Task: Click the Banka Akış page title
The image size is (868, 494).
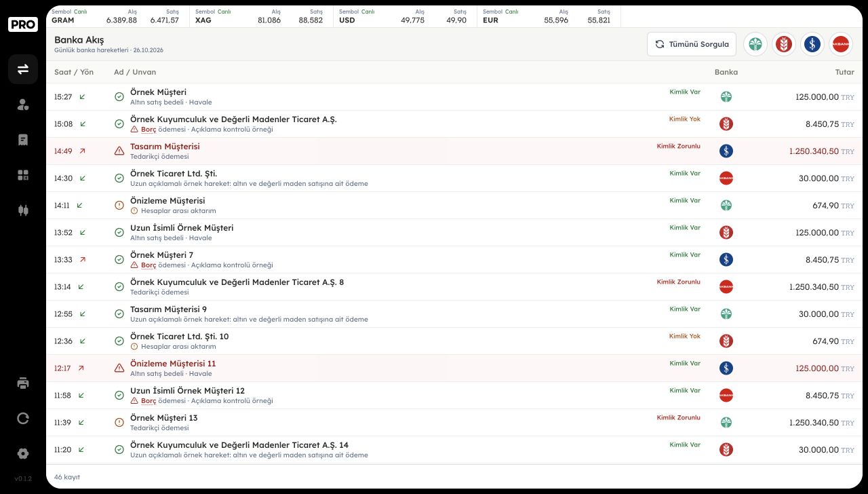Action: pyautogui.click(x=79, y=40)
